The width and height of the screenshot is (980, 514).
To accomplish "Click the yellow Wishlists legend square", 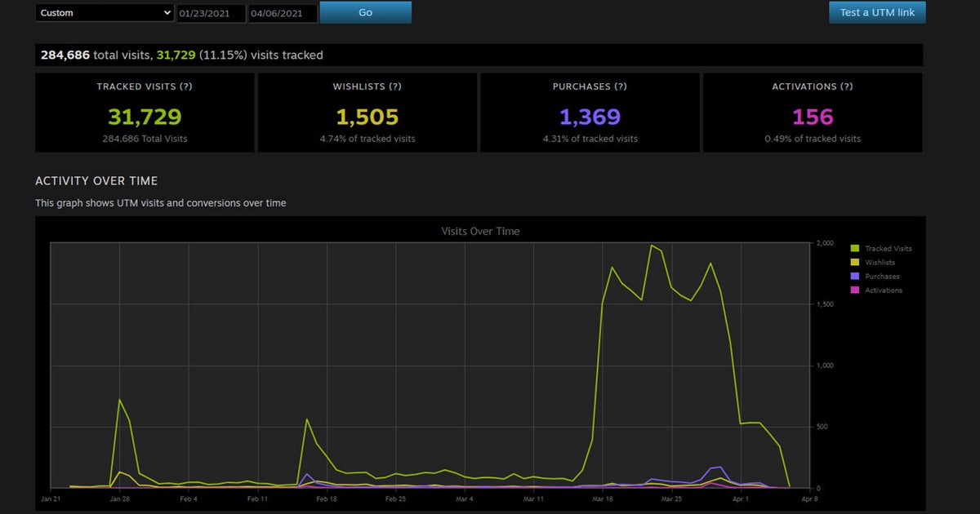I will 855,263.
